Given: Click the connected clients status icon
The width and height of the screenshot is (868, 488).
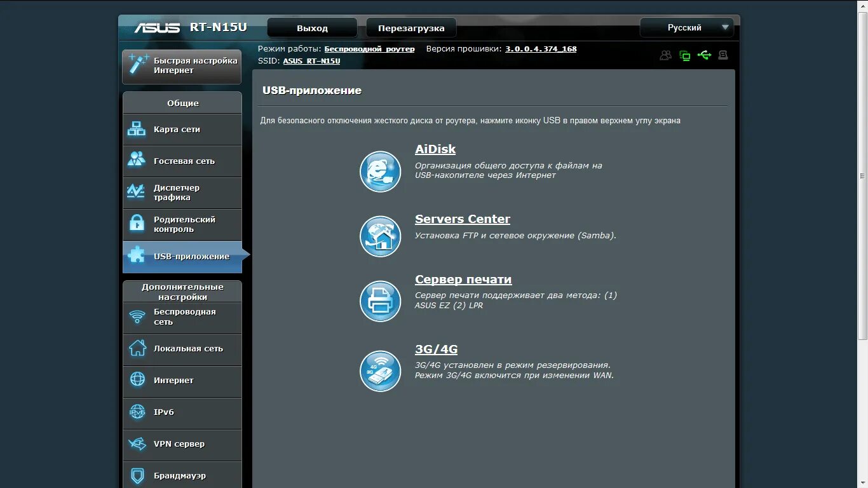Looking at the screenshot, I should 665,55.
